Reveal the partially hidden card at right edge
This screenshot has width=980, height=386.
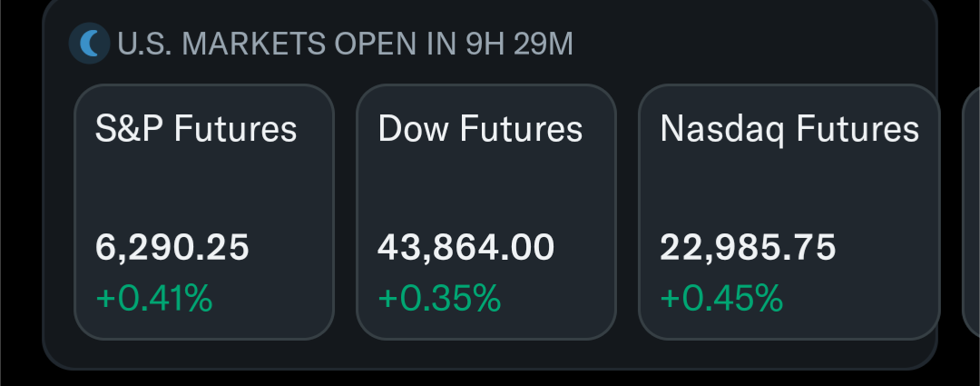[971, 213]
